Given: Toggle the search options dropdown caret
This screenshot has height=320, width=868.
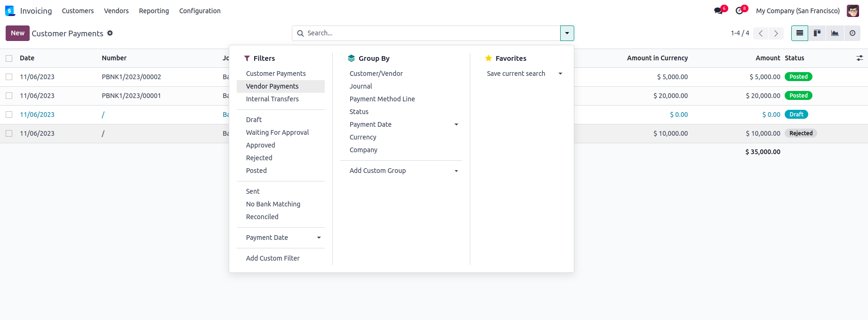Looking at the screenshot, I should pos(567,33).
